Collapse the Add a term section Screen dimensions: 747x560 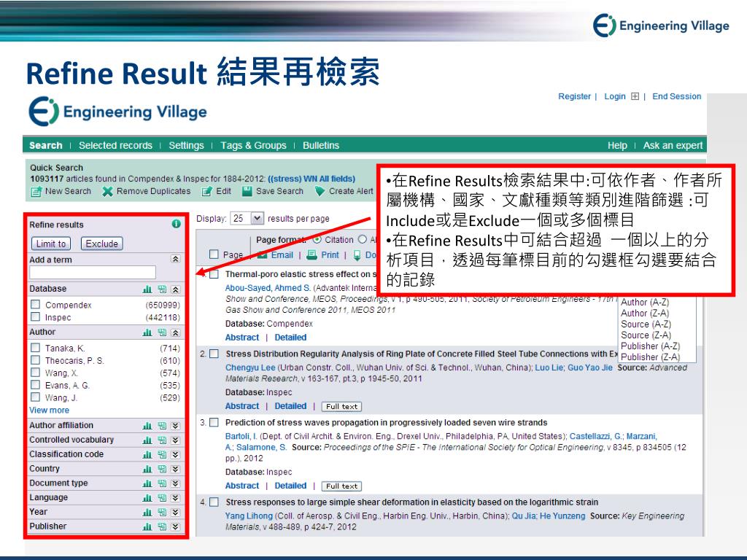[x=175, y=259]
